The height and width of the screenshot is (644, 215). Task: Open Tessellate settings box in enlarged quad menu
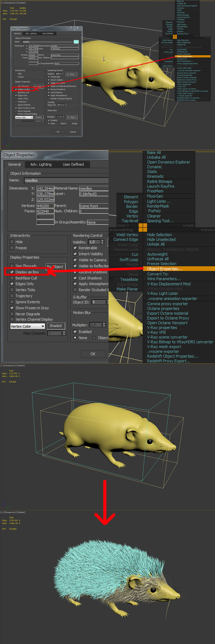point(112,279)
